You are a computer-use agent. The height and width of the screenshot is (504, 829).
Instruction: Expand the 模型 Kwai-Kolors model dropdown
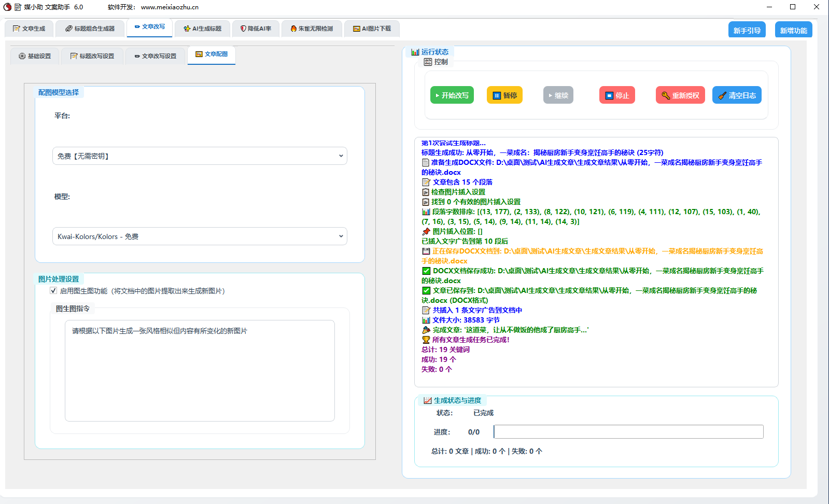[200, 236]
